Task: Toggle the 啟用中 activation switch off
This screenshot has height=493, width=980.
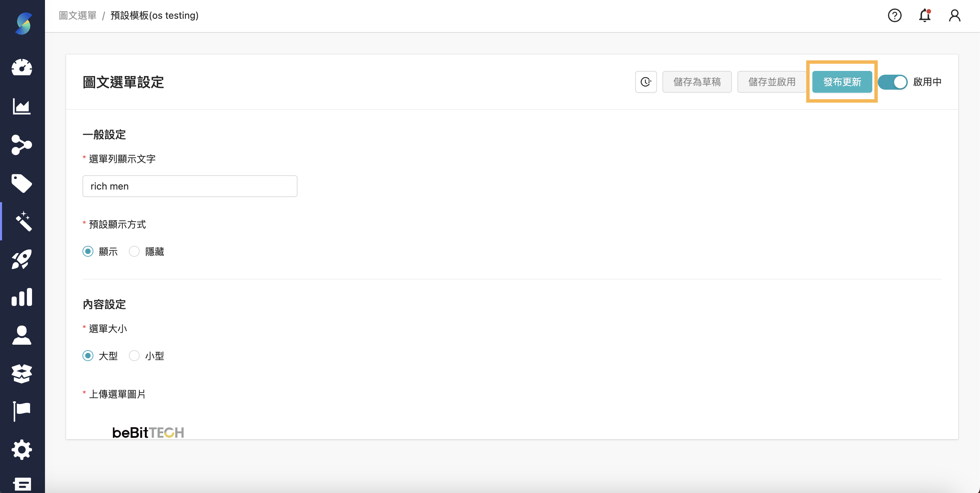Action: 892,81
